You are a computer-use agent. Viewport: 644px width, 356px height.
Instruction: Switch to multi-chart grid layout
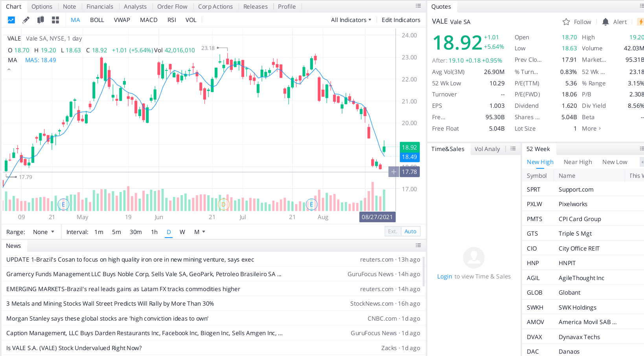[x=55, y=20]
